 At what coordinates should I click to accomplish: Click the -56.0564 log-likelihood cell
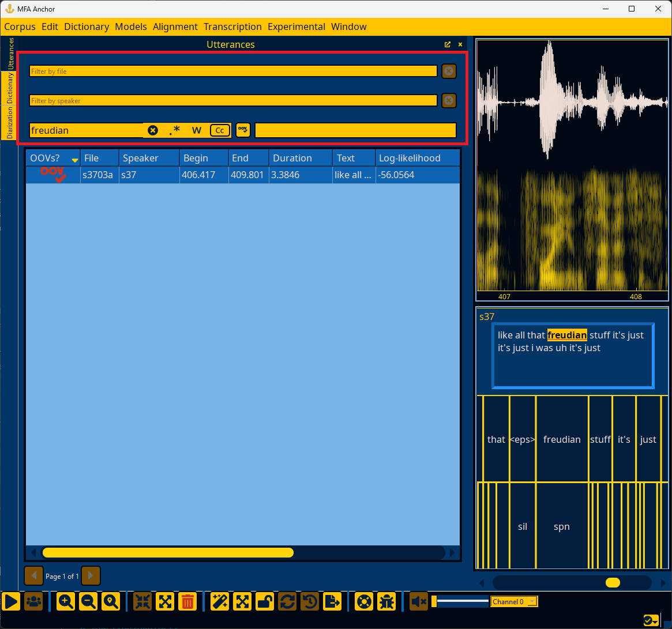[x=418, y=175]
